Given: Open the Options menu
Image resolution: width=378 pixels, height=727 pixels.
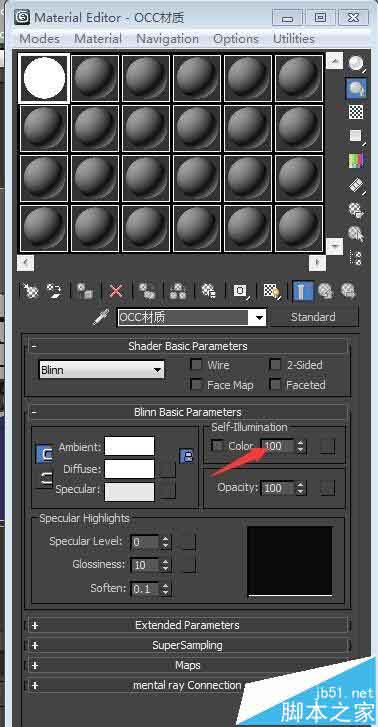Looking at the screenshot, I should (236, 39).
